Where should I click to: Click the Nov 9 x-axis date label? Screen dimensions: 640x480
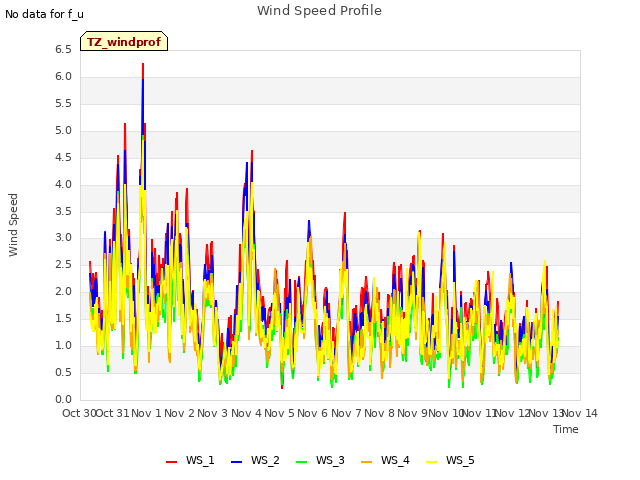412,413
